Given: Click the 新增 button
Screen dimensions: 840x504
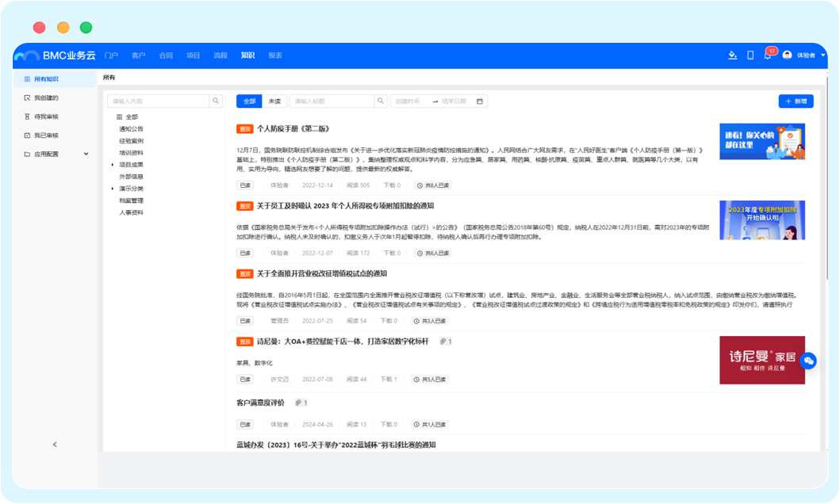Looking at the screenshot, I should [796, 101].
